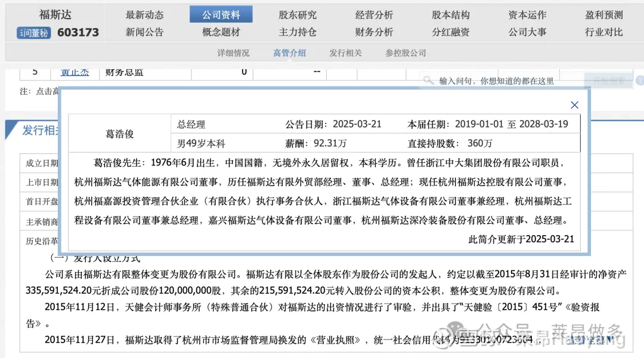Open the 概念题材 menu item
This screenshot has width=644, height=358.
pos(221,32)
